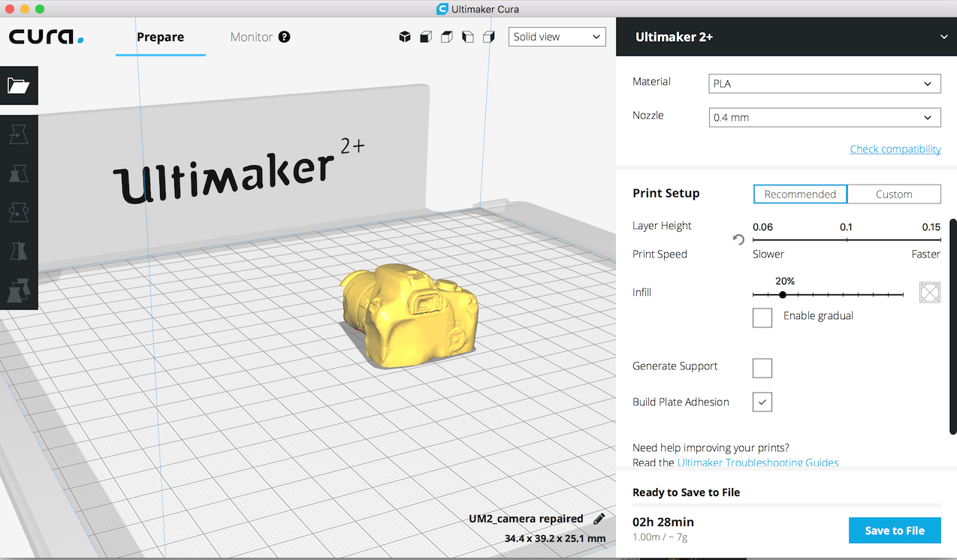Switch to right side camera view icon
Image resolution: width=957 pixels, height=560 pixels.
coord(489,37)
